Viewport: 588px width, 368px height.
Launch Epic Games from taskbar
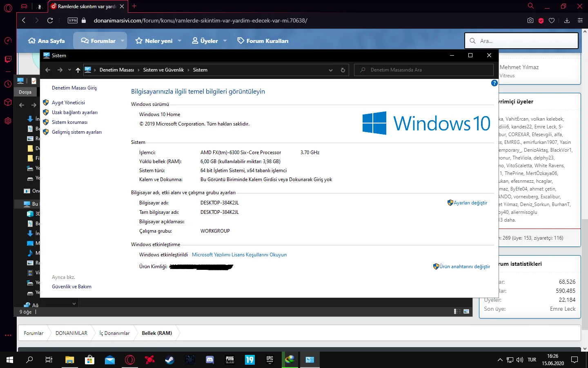click(x=270, y=360)
